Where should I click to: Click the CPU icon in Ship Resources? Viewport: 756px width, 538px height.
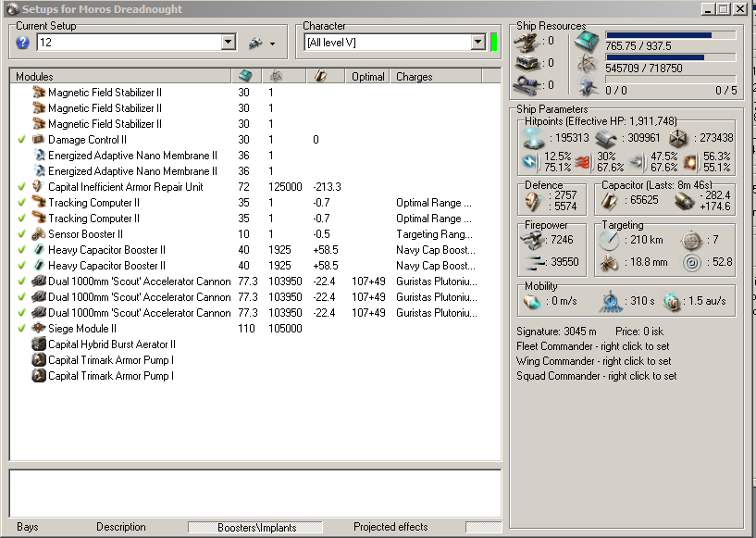[587, 42]
